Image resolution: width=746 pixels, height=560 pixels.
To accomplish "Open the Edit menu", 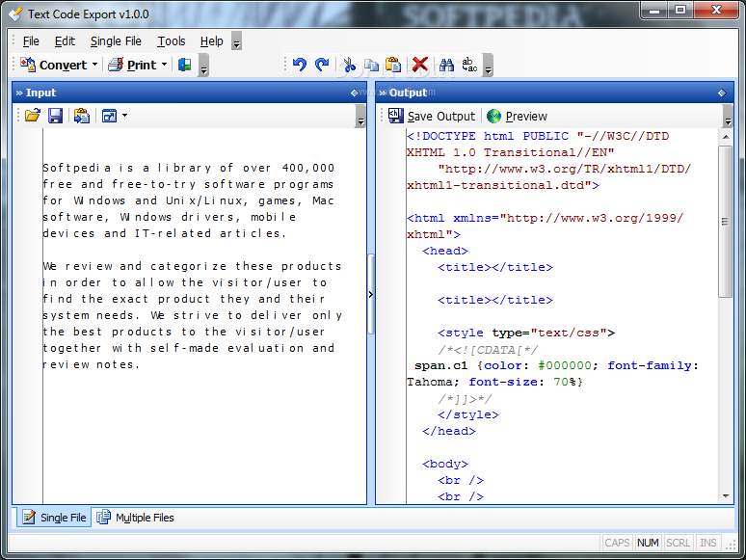I will tap(65, 41).
